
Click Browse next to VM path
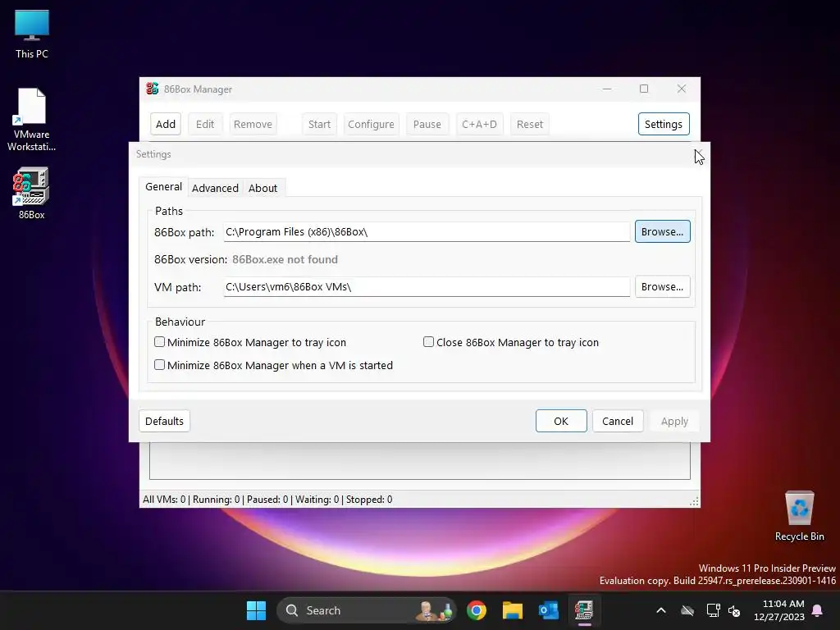click(662, 286)
